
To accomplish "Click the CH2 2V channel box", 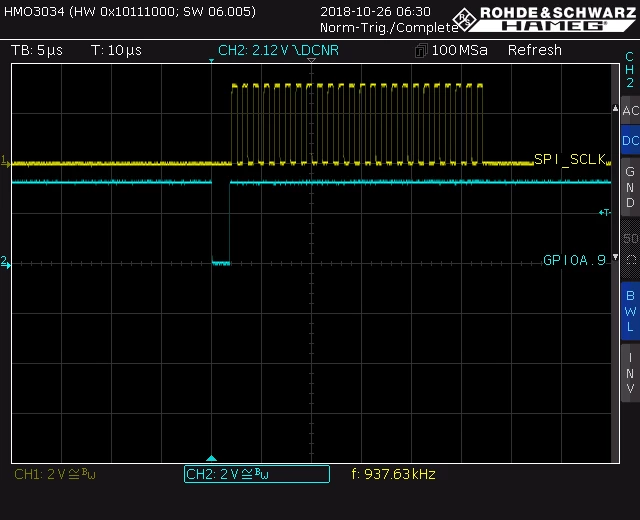I will (x=257, y=474).
